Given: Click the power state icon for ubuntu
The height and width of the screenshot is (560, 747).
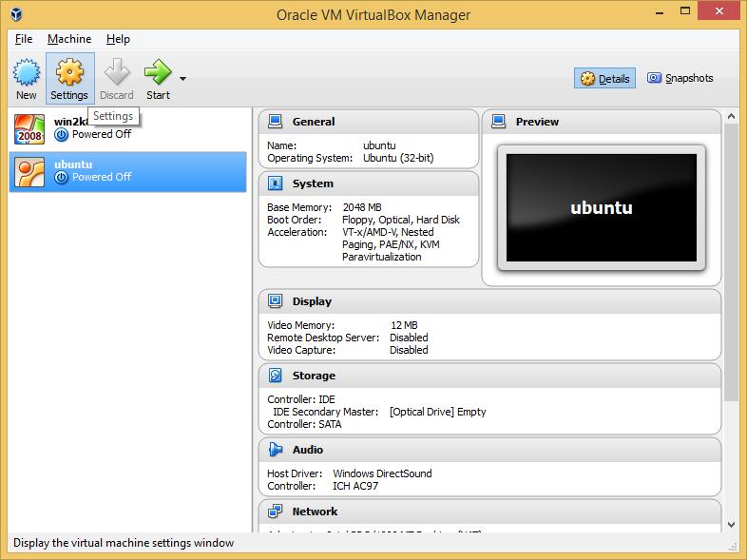Looking at the screenshot, I should pos(61,178).
